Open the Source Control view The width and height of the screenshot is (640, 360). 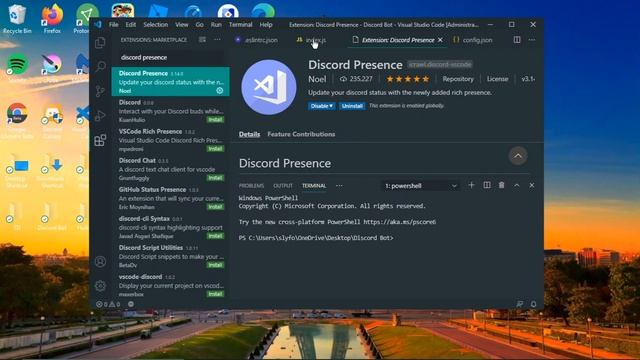pos(100,91)
